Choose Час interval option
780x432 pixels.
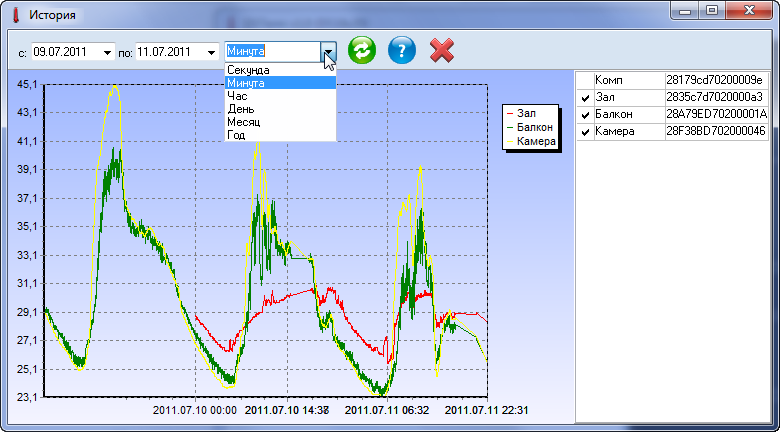tap(281, 96)
